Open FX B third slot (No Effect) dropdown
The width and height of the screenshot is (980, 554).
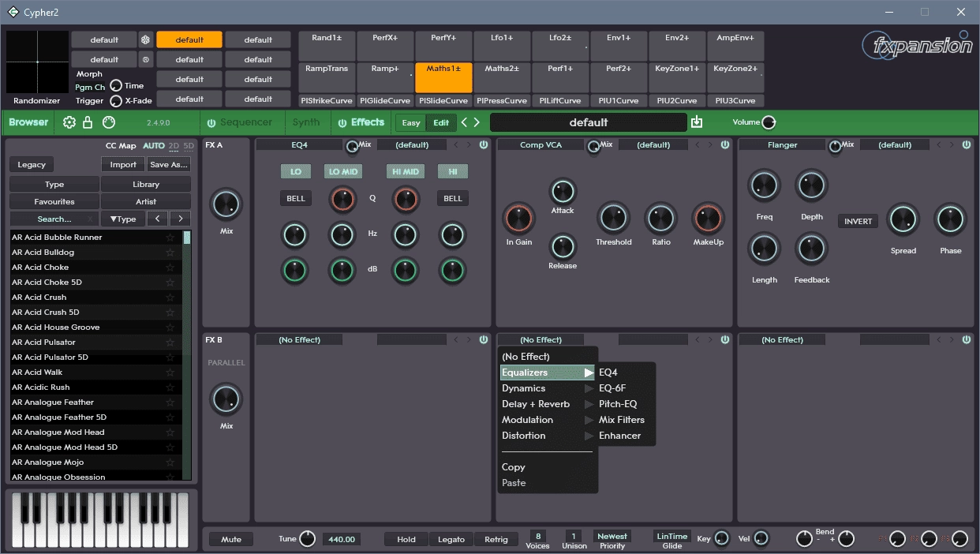pos(782,340)
